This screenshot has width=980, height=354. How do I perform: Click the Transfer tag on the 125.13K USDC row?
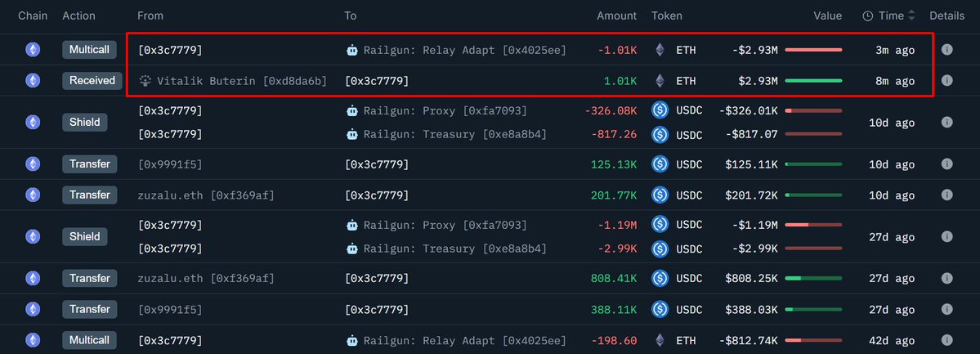pyautogui.click(x=89, y=164)
